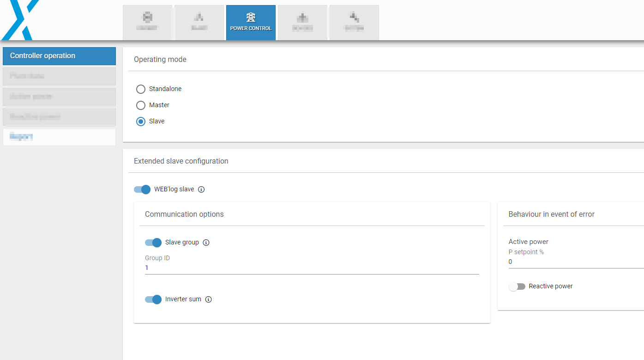Image resolution: width=644 pixels, height=360 pixels.
Task: Toggle the WEB'log slave switch
Action: 142,189
